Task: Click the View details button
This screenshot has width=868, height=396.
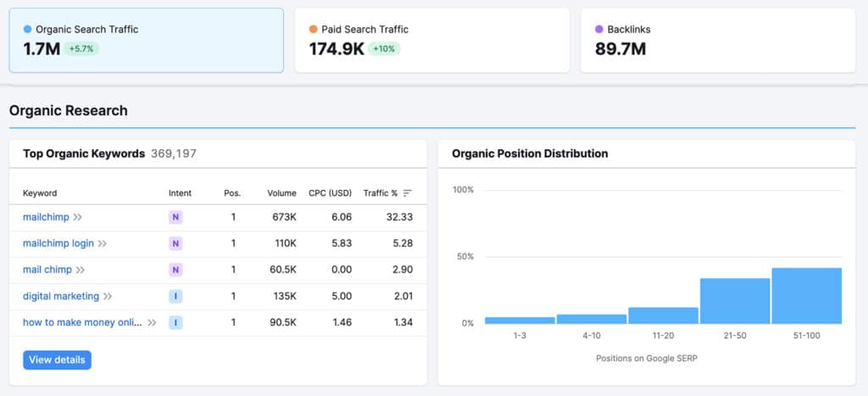Action: tap(57, 360)
